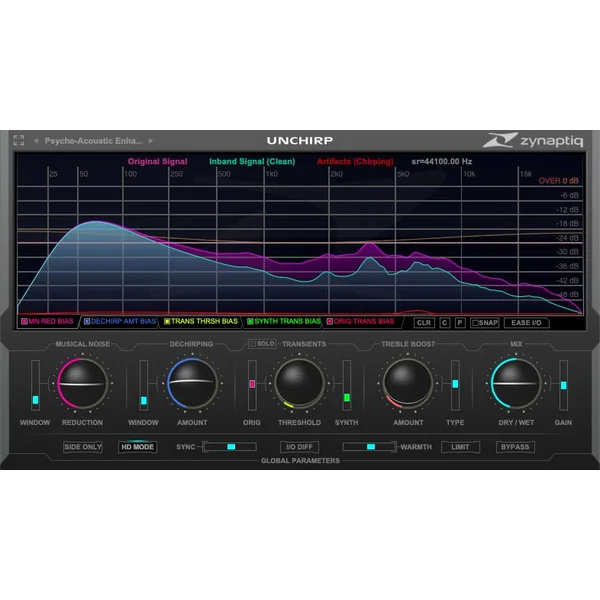The width and height of the screenshot is (600, 600).
Task: Click the EASE I/O button
Action: 527,323
